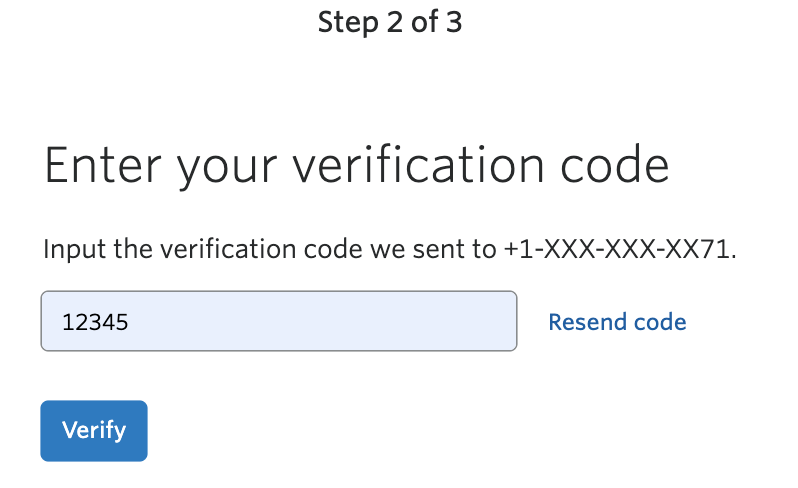Image resolution: width=798 pixels, height=488 pixels.
Task: Click the empty area of the code text box
Action: coord(326,321)
